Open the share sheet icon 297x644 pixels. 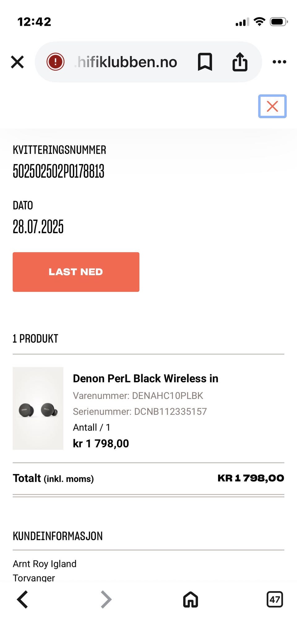(x=240, y=62)
